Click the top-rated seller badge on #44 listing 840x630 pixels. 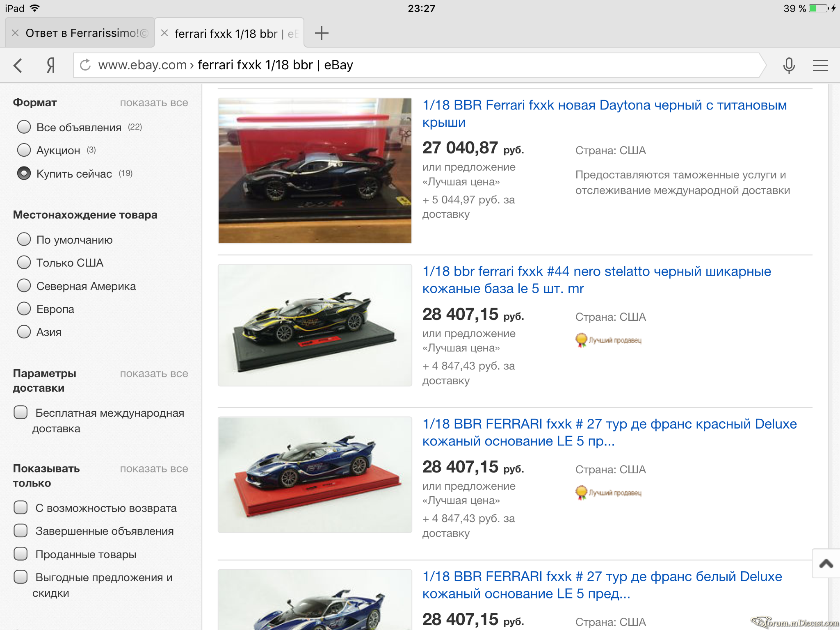click(608, 340)
